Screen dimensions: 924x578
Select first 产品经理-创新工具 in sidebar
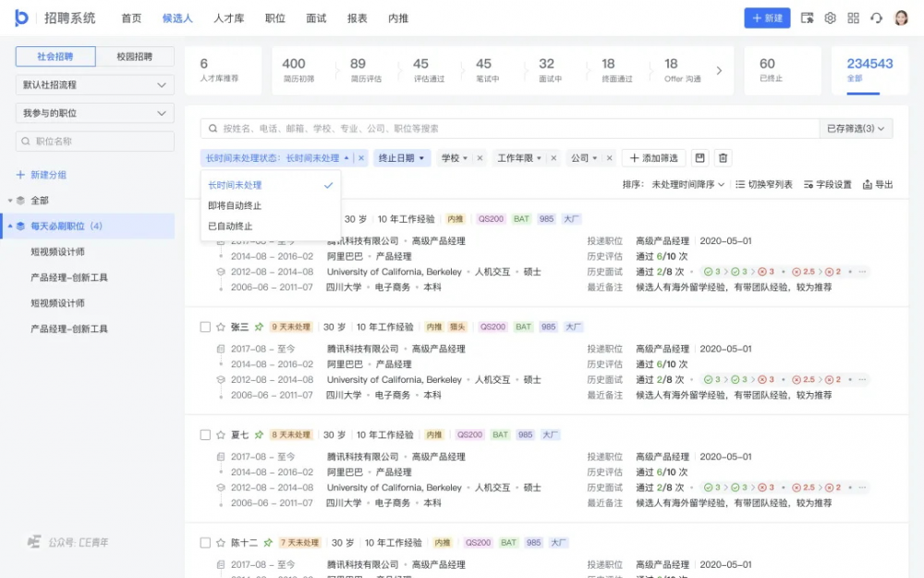[69, 277]
